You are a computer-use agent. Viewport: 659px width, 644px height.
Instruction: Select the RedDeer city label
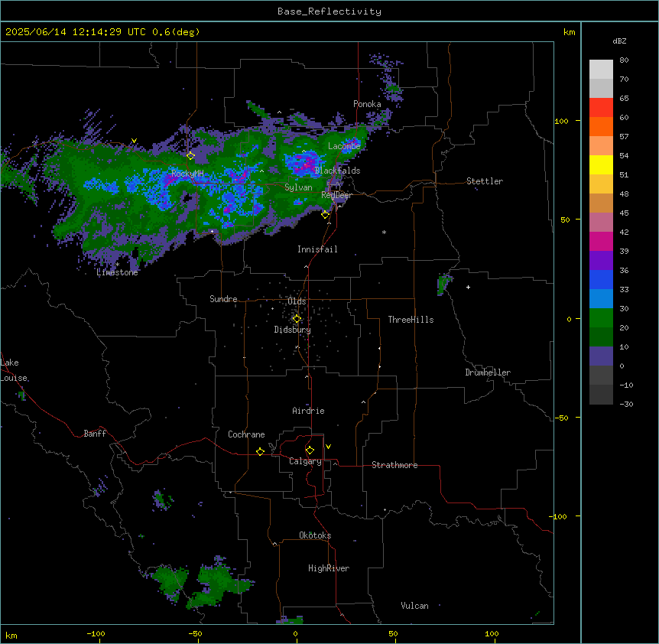(x=336, y=195)
